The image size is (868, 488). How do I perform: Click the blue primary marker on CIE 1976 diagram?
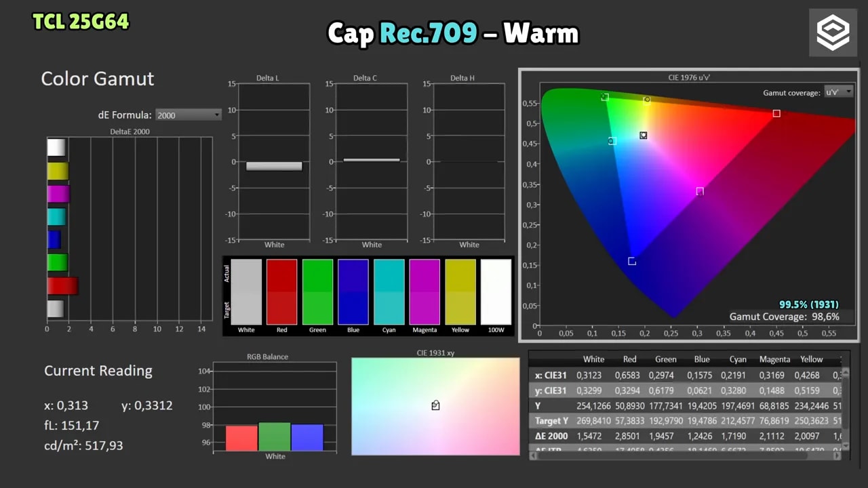coord(632,261)
